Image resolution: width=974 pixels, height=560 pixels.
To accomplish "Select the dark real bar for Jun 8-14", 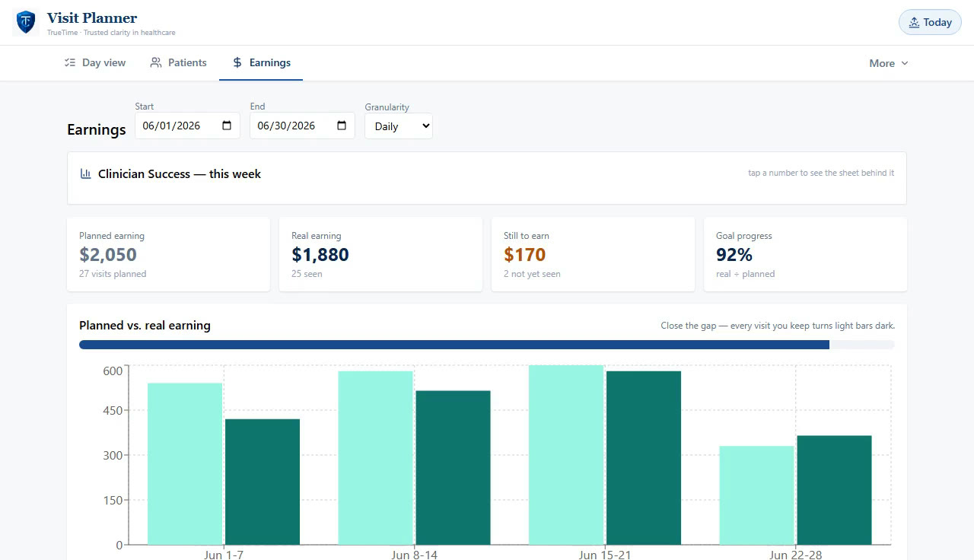I will point(454,468).
